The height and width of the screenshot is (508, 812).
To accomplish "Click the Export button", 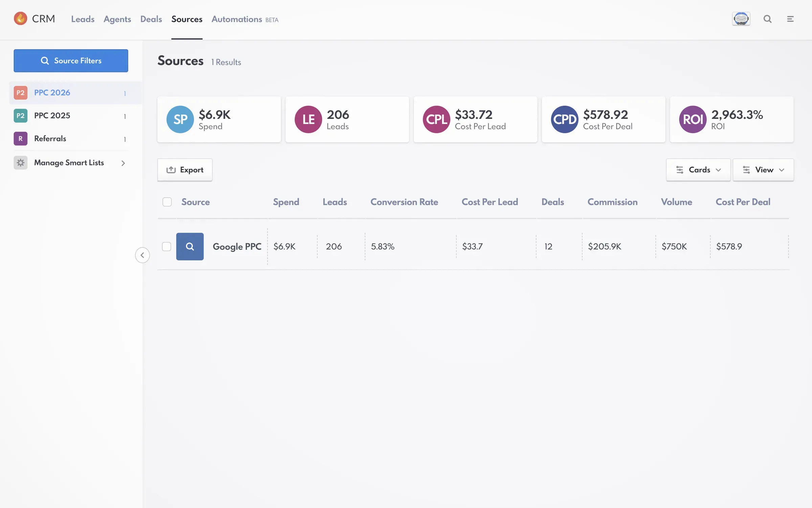I will click(185, 170).
